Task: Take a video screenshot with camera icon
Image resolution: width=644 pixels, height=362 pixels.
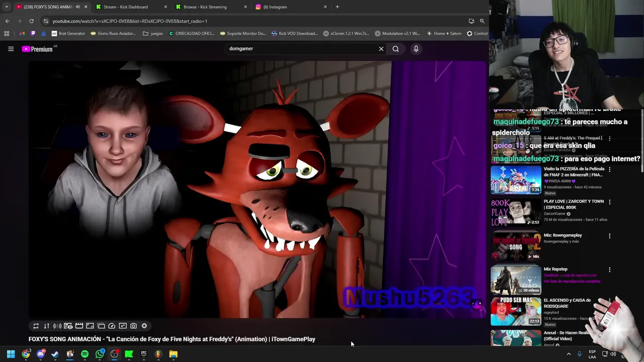Action: (x=133, y=326)
